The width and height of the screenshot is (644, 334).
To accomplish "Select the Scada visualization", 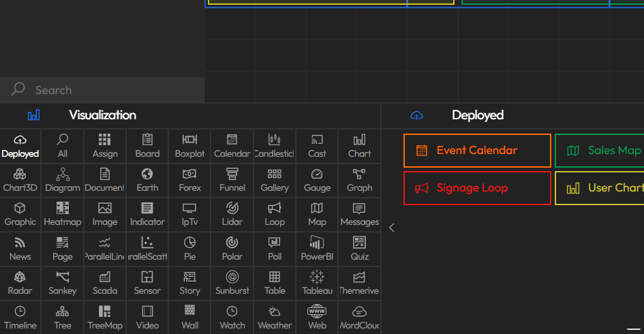I will (x=105, y=284).
